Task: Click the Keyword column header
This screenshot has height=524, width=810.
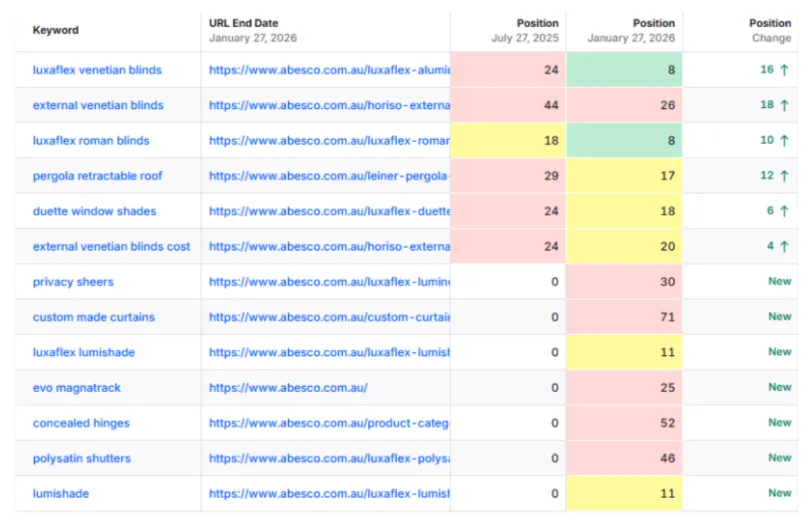Action: point(56,30)
